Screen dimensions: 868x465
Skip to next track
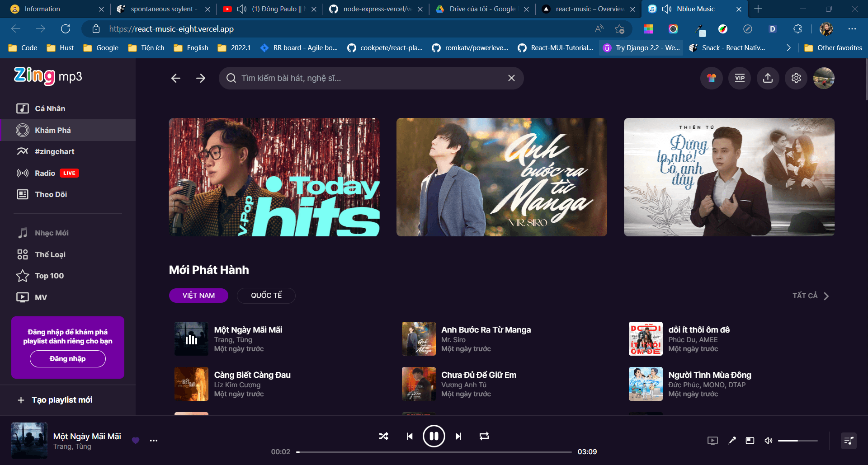[458, 436]
